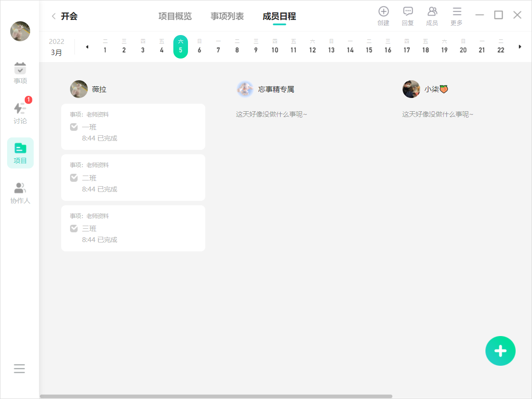Select date 1 in the calendar strip
532x399 pixels.
click(x=105, y=47)
